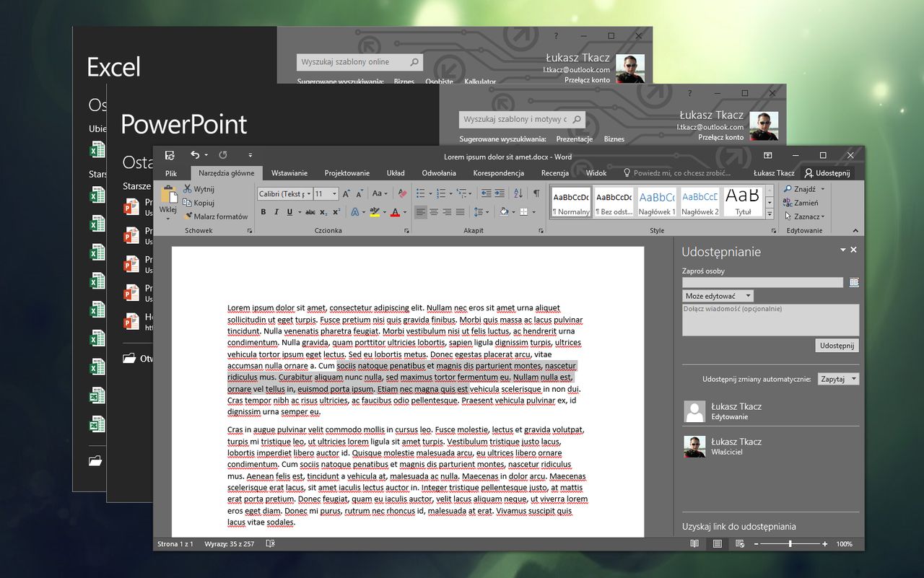Open the font name dropdown showing Calibri
The width and height of the screenshot is (924, 578).
(x=308, y=193)
